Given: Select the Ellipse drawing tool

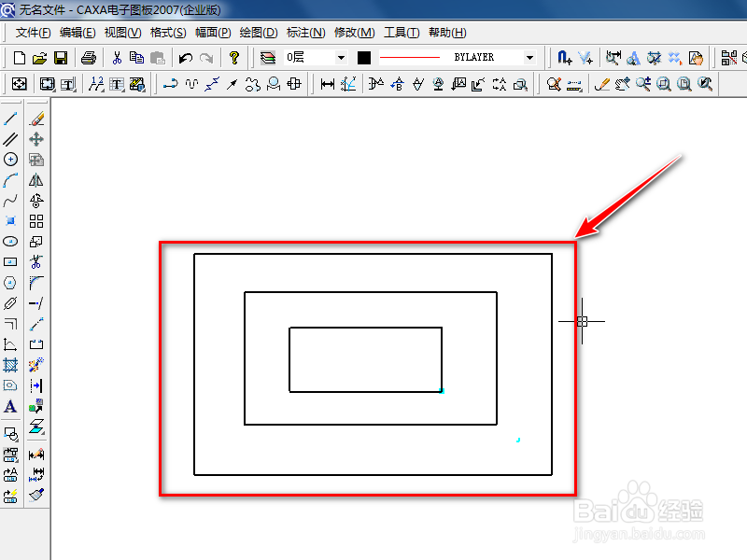Looking at the screenshot, I should click(x=10, y=242).
